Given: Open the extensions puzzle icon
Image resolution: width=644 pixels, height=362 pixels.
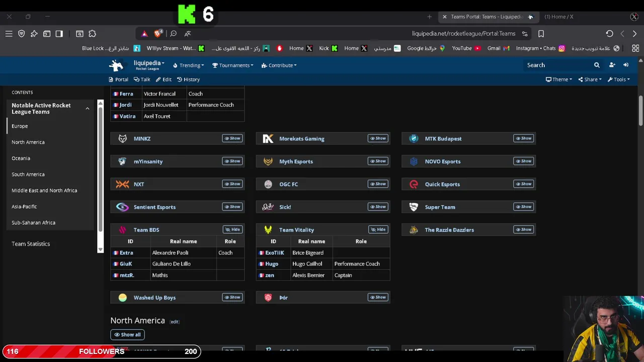Looking at the screenshot, I should [x=92, y=34].
